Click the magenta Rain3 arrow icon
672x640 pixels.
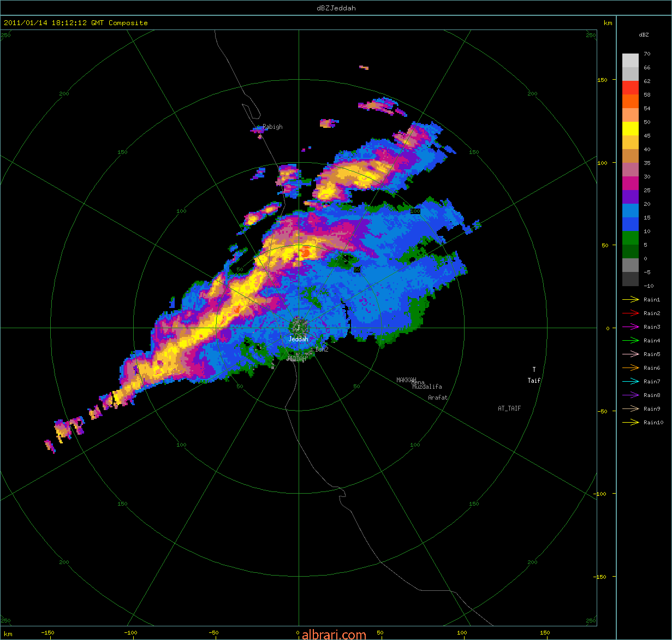pyautogui.click(x=631, y=327)
